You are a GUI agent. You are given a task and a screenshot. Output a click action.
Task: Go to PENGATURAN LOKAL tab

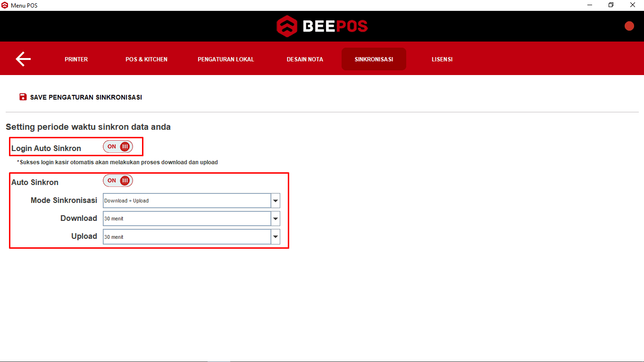coord(226,59)
